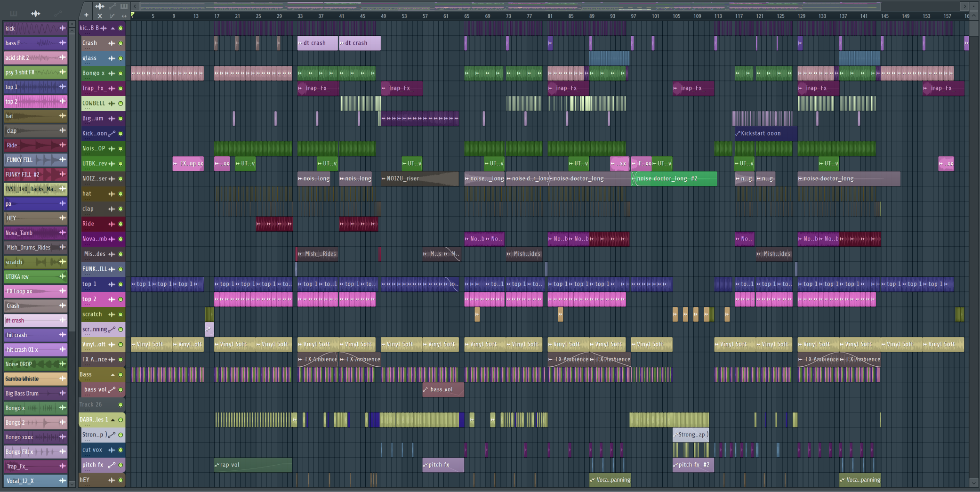
Task: Click the waveform icon on the Ride track
Action: [x=112, y=224]
